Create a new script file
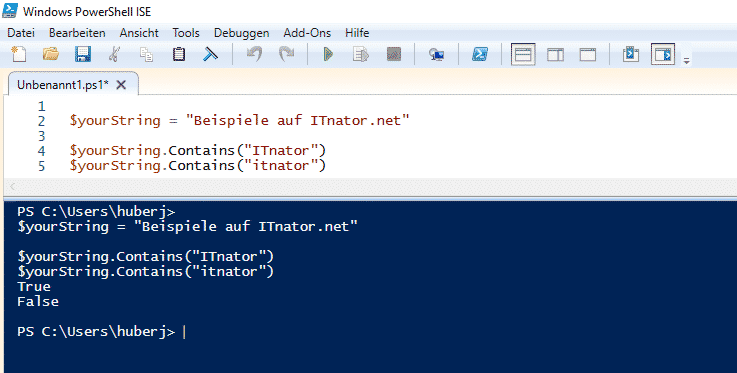This screenshot has width=737, height=373. tap(19, 54)
